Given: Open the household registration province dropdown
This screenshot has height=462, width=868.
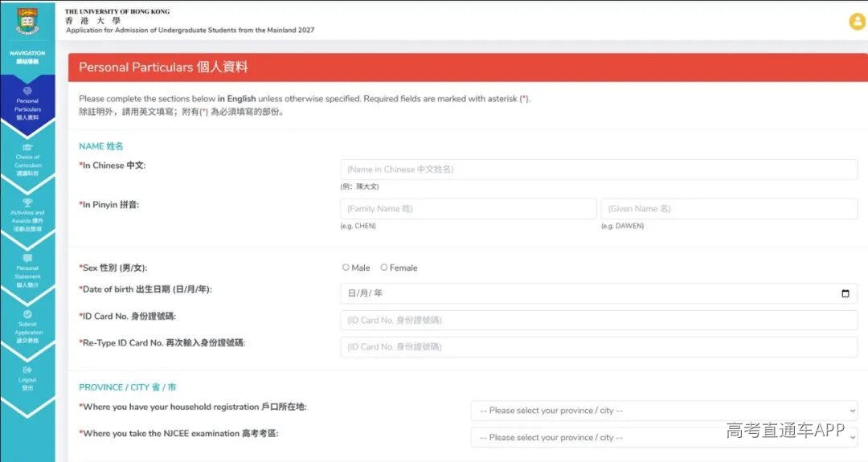Looking at the screenshot, I should point(665,411).
